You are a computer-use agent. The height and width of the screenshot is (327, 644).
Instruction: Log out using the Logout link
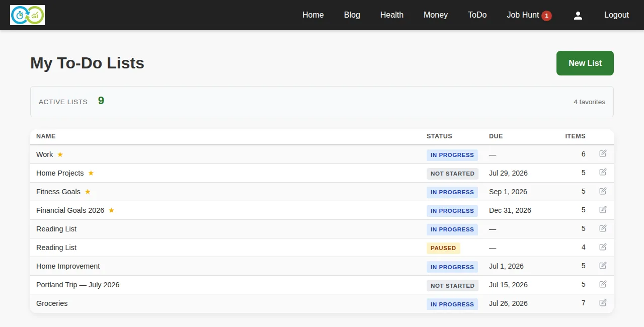click(616, 15)
